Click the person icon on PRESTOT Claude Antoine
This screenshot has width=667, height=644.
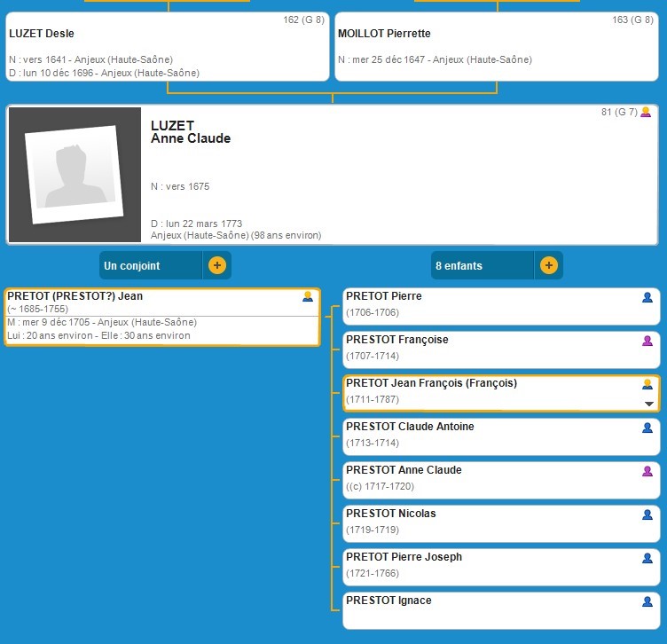tap(647, 428)
